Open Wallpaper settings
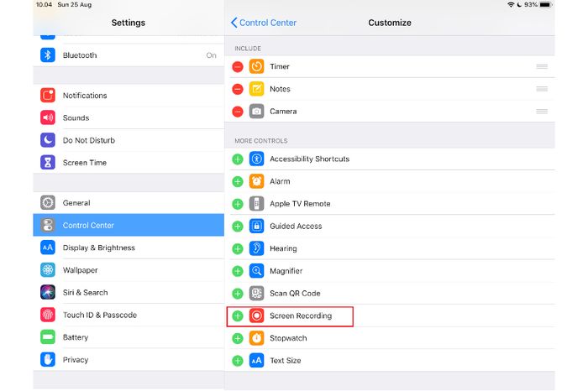Screen dimensions: 588x391 coord(129,270)
